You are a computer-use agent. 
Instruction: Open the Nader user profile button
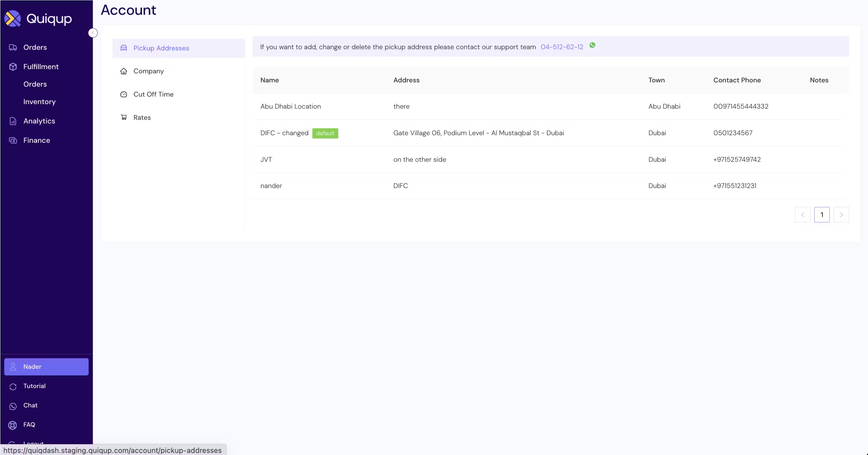(46, 367)
